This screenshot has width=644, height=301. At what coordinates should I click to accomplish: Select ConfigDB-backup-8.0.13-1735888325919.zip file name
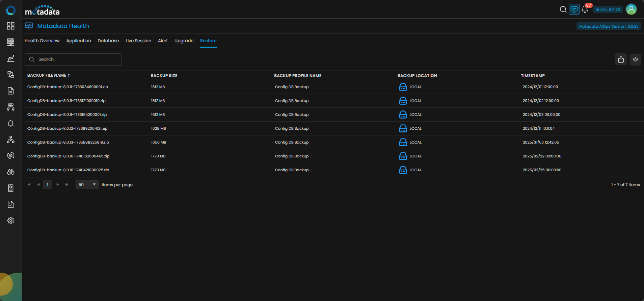click(x=68, y=142)
